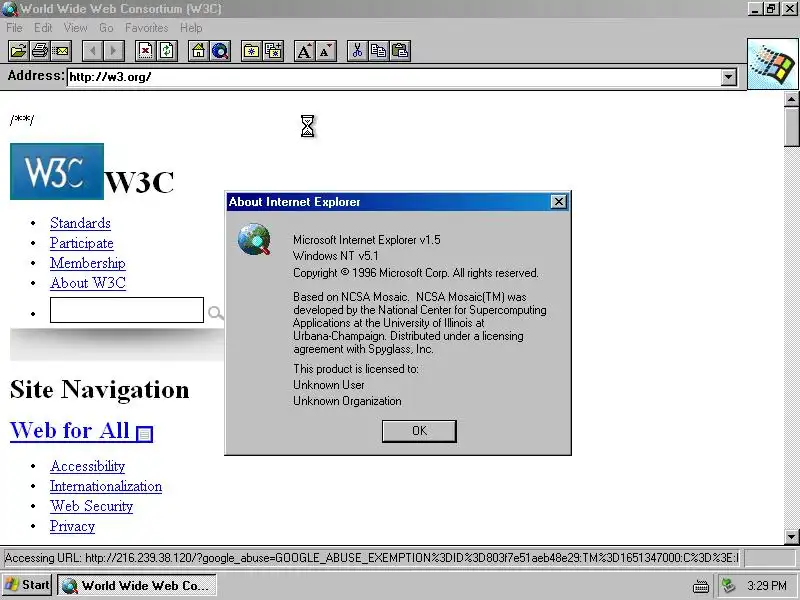Click the vertical scrollbar thumb
This screenshot has height=600, width=800.
[x=792, y=127]
